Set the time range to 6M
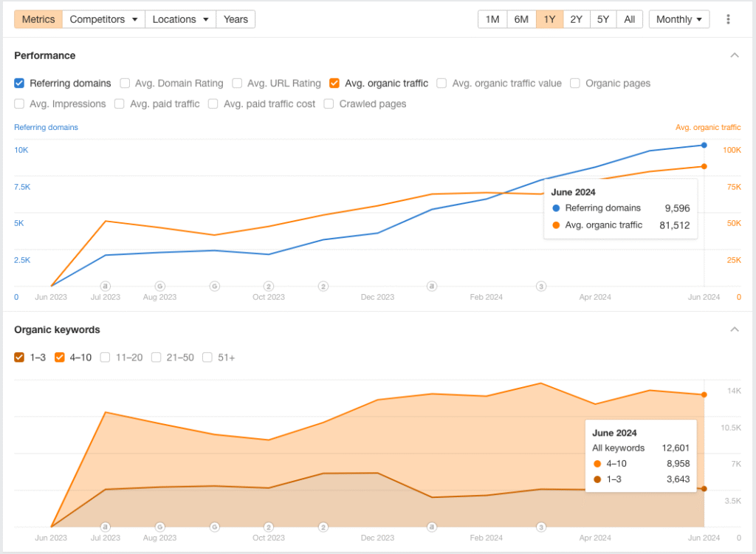Viewport: 756px width, 554px height. pyautogui.click(x=521, y=19)
